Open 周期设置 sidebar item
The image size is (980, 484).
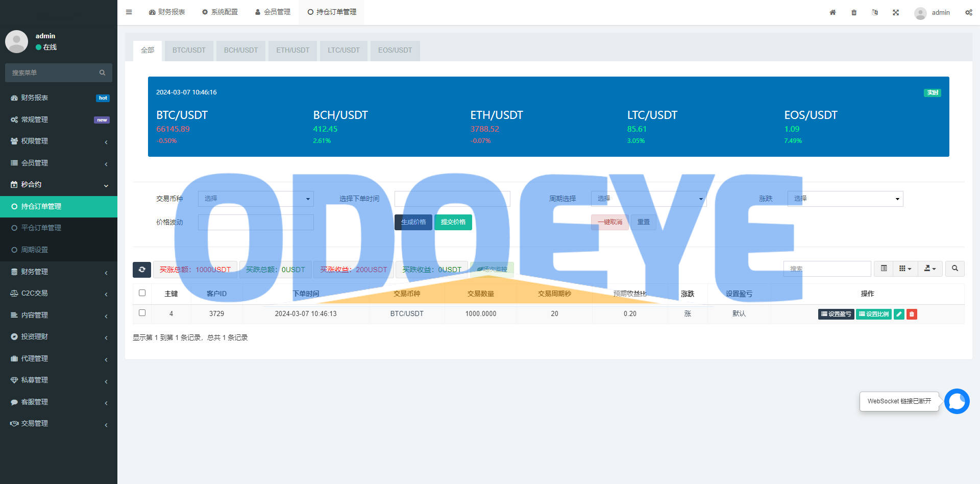(x=59, y=250)
